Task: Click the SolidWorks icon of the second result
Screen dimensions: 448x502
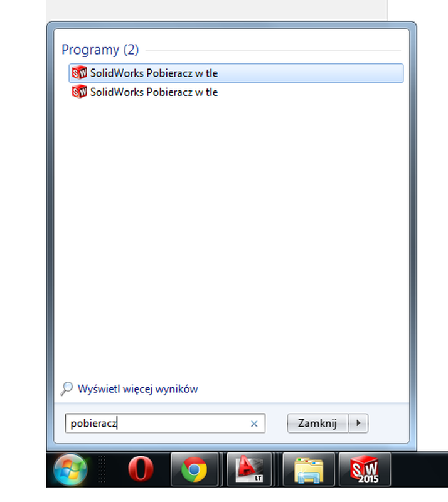Action: [x=79, y=92]
